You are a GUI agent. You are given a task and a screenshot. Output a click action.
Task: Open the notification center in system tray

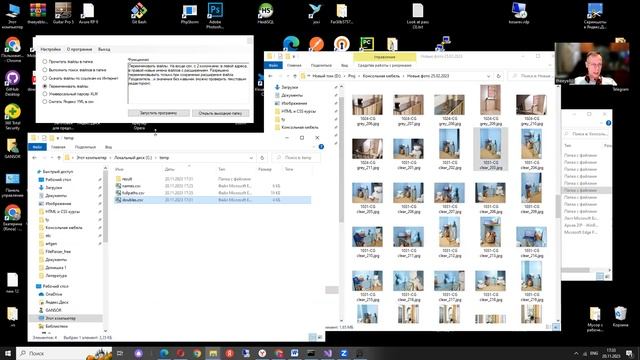point(630,353)
